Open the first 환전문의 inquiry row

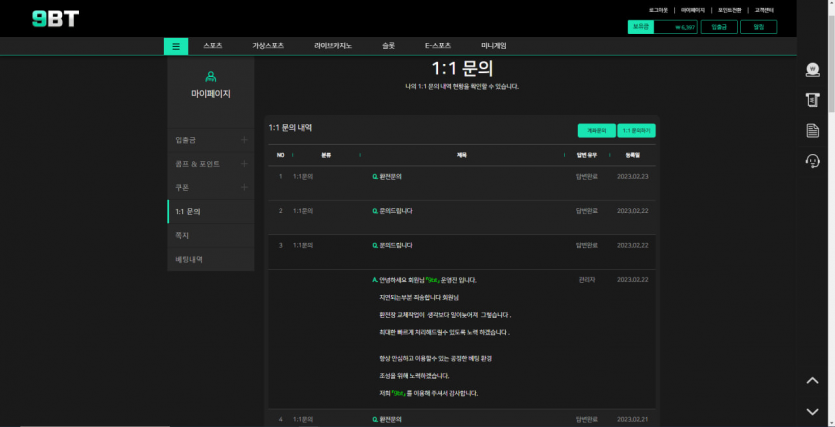click(x=387, y=176)
